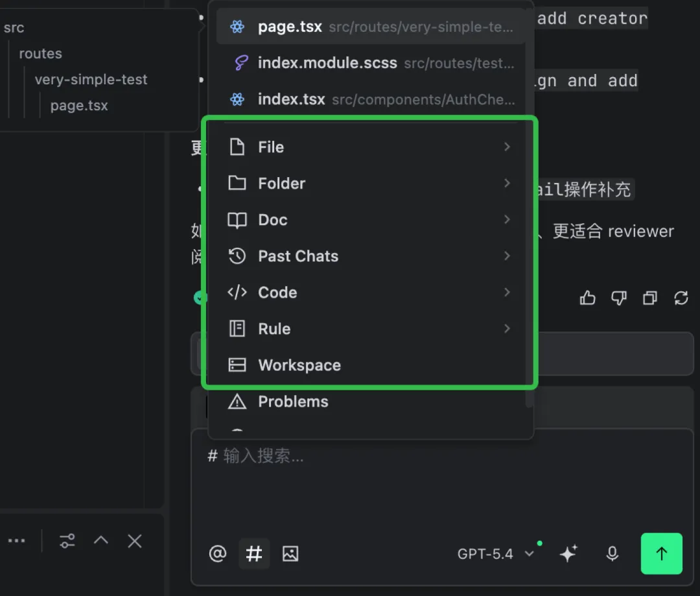Regenerate the chat response
The height and width of the screenshot is (596, 700).
681,298
